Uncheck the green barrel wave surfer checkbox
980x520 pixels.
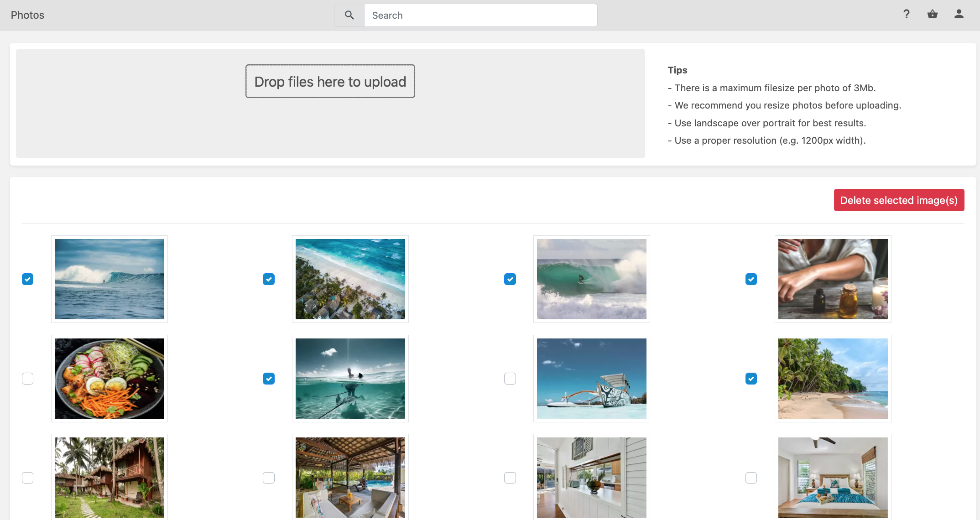510,279
